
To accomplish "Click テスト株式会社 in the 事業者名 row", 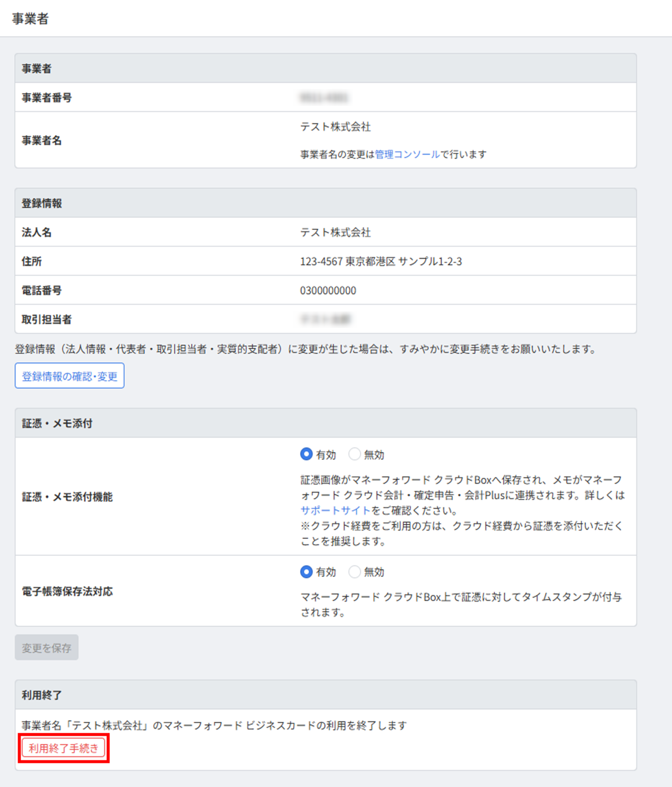I will coord(335,127).
